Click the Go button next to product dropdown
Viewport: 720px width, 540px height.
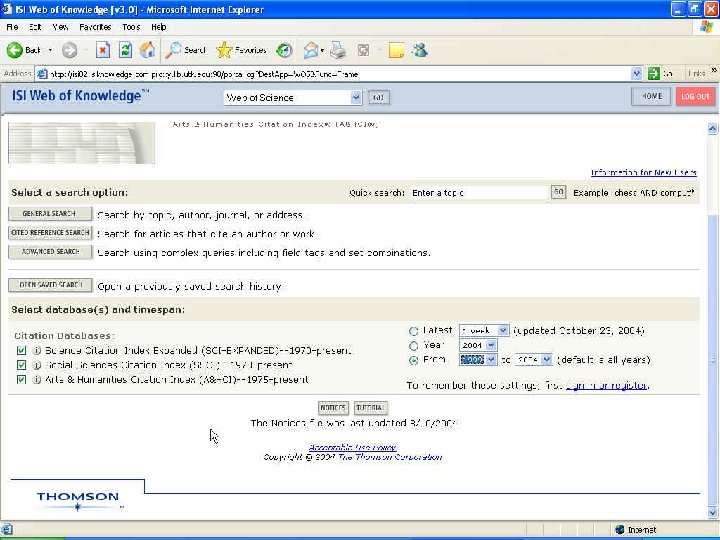pyautogui.click(x=378, y=97)
